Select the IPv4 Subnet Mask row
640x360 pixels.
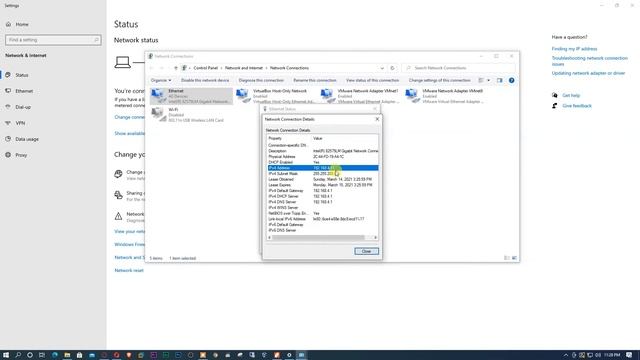322,173
